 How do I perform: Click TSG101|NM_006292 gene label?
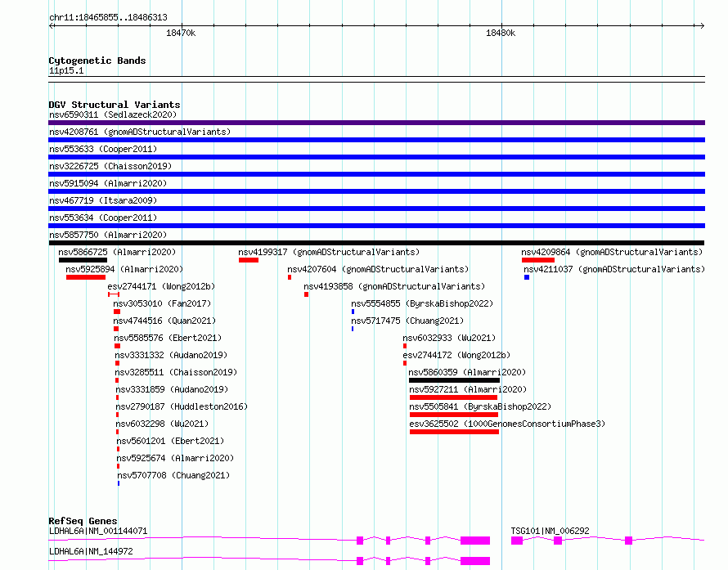click(550, 531)
